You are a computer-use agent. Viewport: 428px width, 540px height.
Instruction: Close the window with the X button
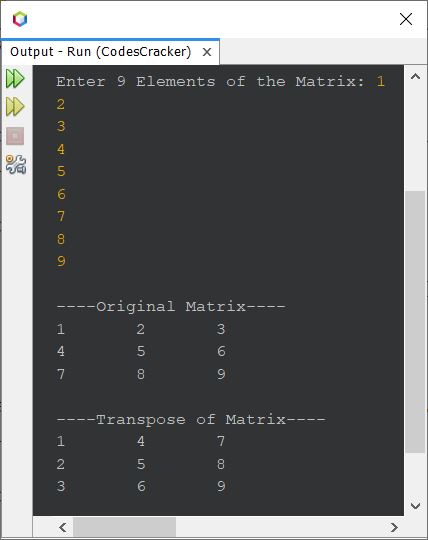pos(406,19)
